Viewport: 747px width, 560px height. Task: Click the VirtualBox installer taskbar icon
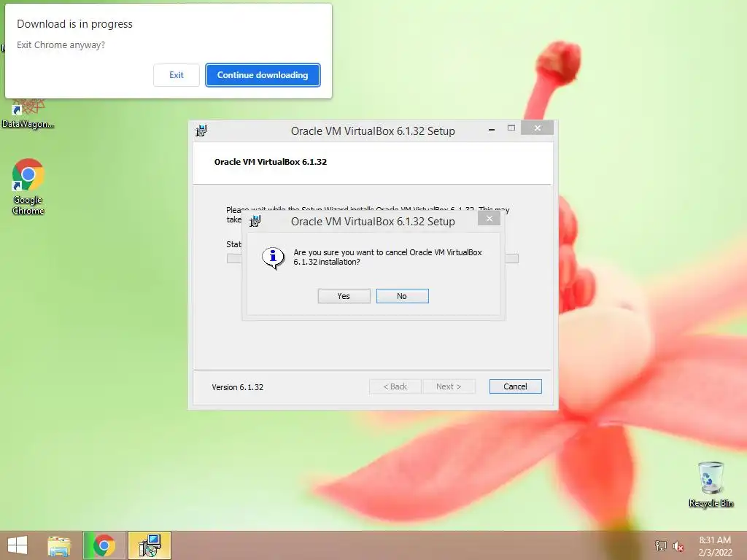click(150, 545)
